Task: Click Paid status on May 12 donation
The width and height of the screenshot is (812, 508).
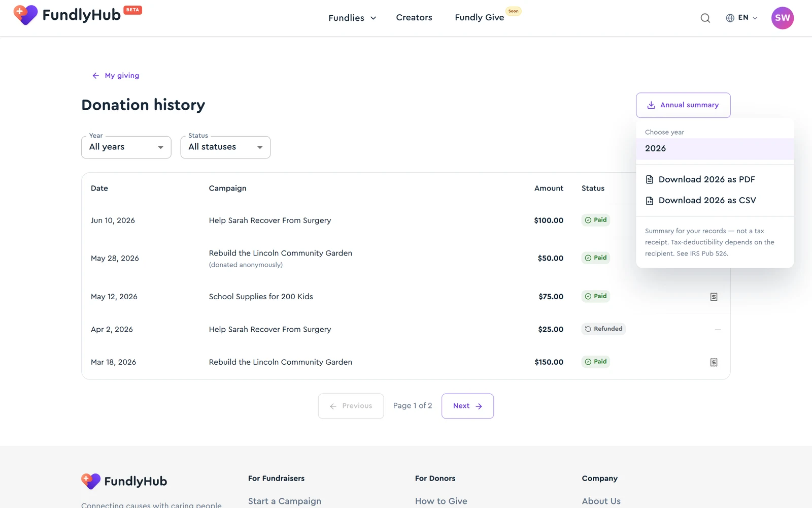Action: click(x=595, y=296)
